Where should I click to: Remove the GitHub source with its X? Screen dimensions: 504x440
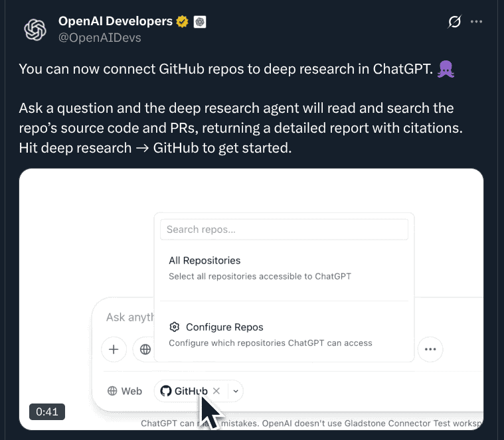(216, 392)
